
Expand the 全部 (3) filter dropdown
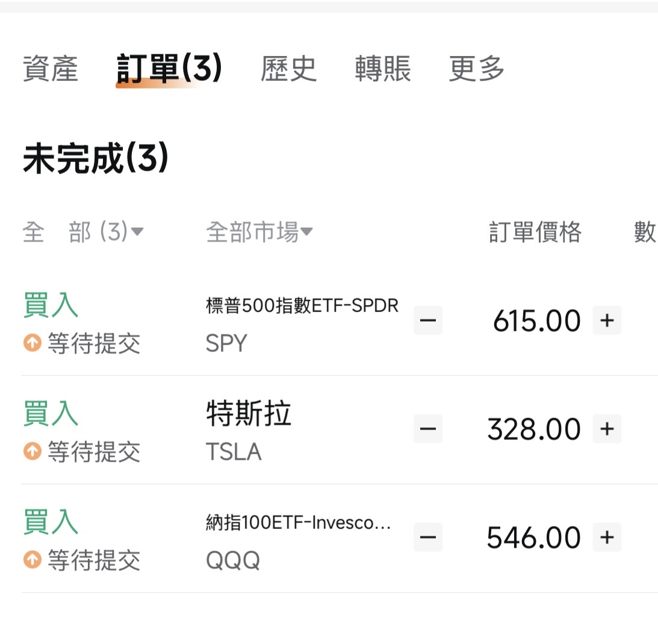83,231
